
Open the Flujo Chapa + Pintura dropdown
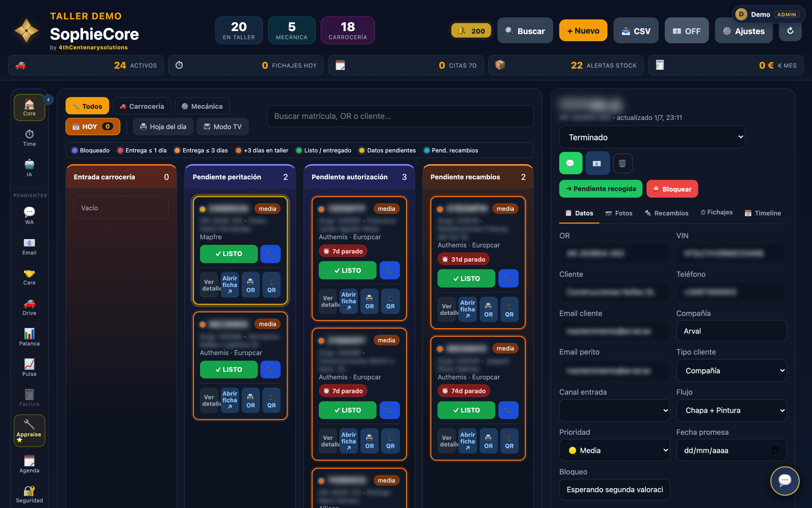coord(731,410)
